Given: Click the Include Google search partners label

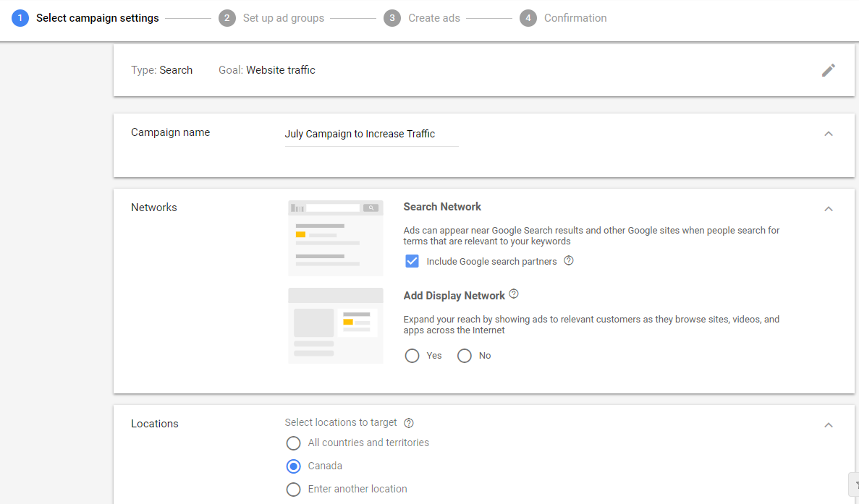Looking at the screenshot, I should (491, 262).
